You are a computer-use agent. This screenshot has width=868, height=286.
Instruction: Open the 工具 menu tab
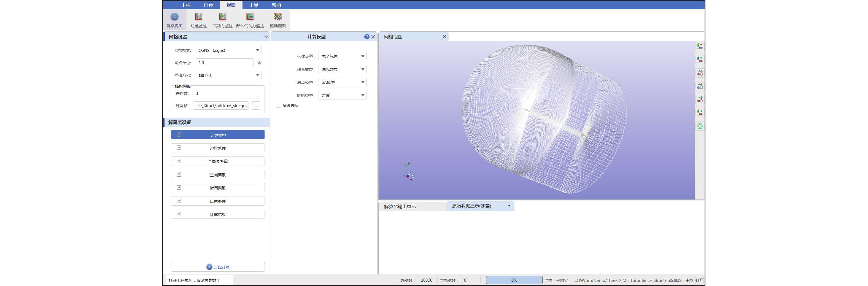[254, 5]
